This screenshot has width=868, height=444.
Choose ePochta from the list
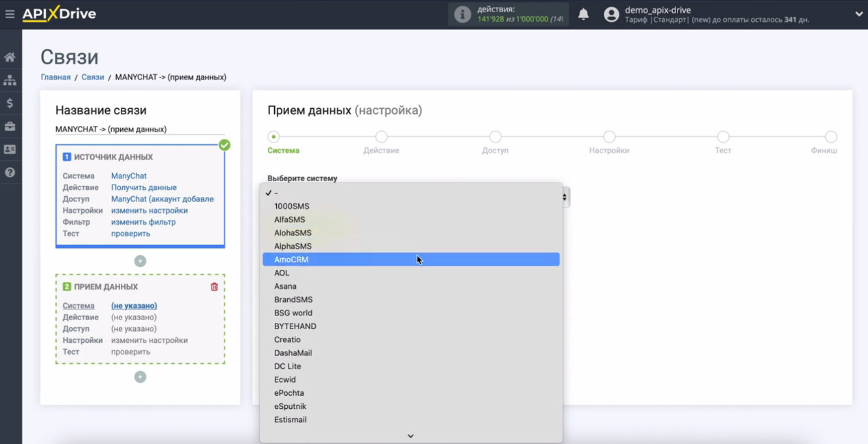tap(411, 393)
